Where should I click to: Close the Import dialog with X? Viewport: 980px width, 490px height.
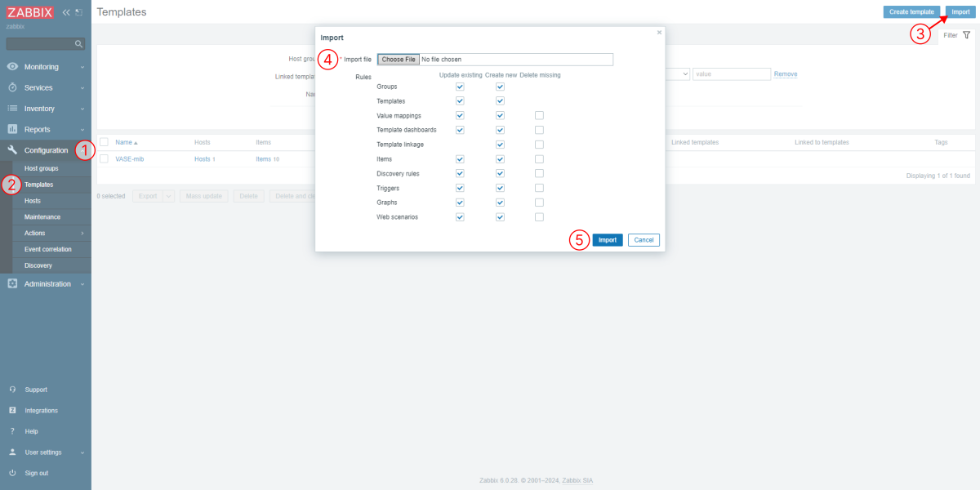[659, 33]
